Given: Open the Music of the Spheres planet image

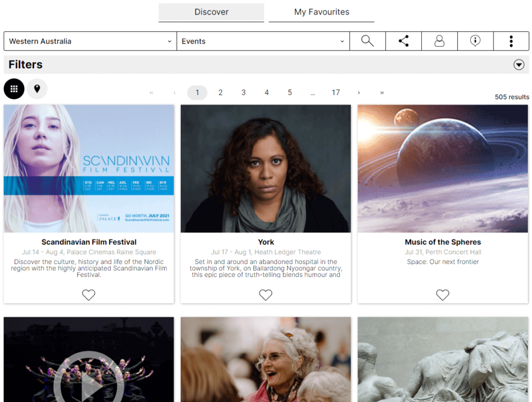Looking at the screenshot, I should [x=443, y=168].
